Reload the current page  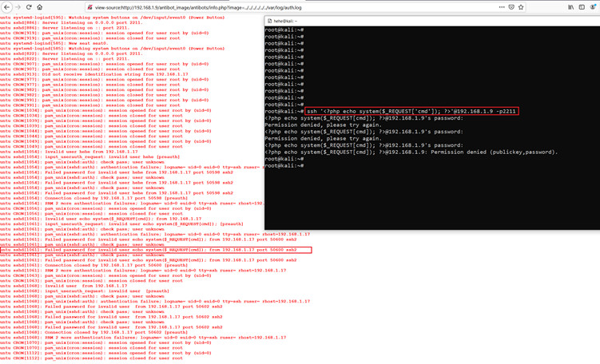click(x=29, y=7)
